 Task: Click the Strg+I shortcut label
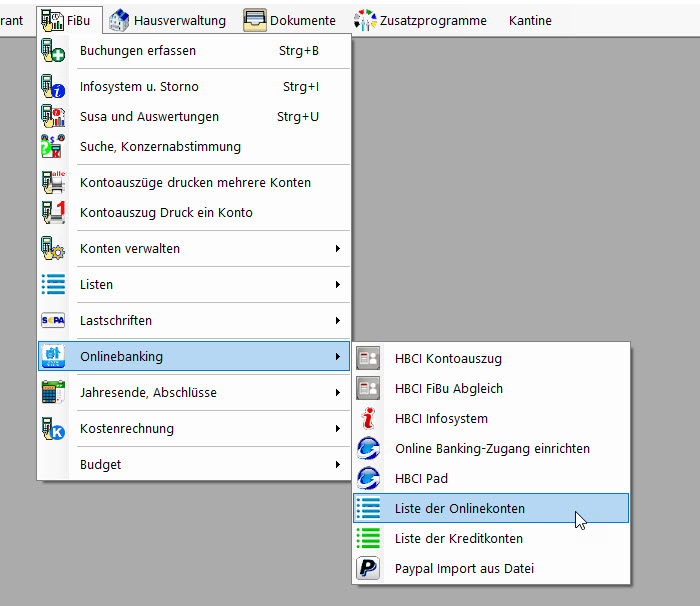[301, 86]
